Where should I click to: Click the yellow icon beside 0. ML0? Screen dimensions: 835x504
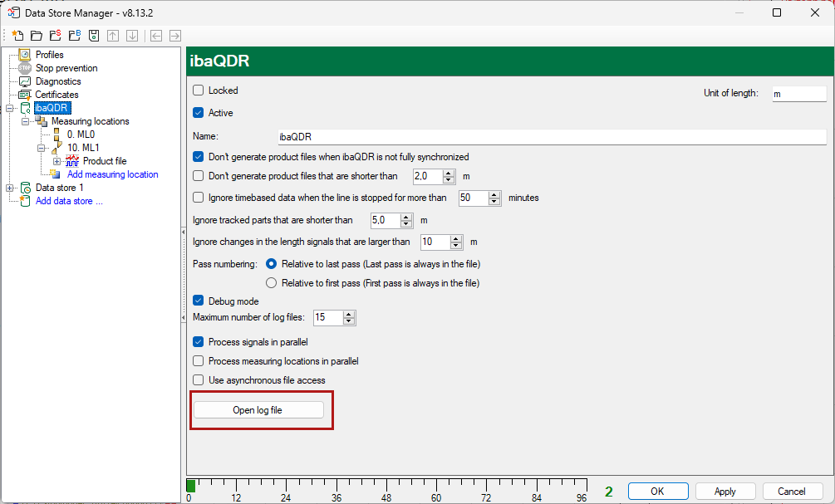pyautogui.click(x=56, y=135)
